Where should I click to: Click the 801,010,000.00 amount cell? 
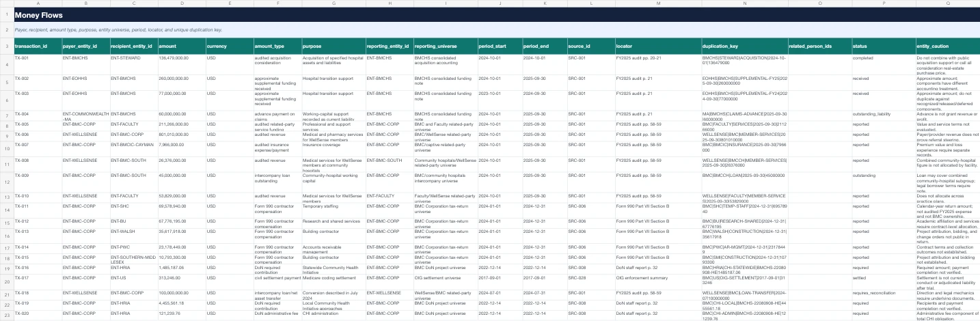(x=181, y=136)
